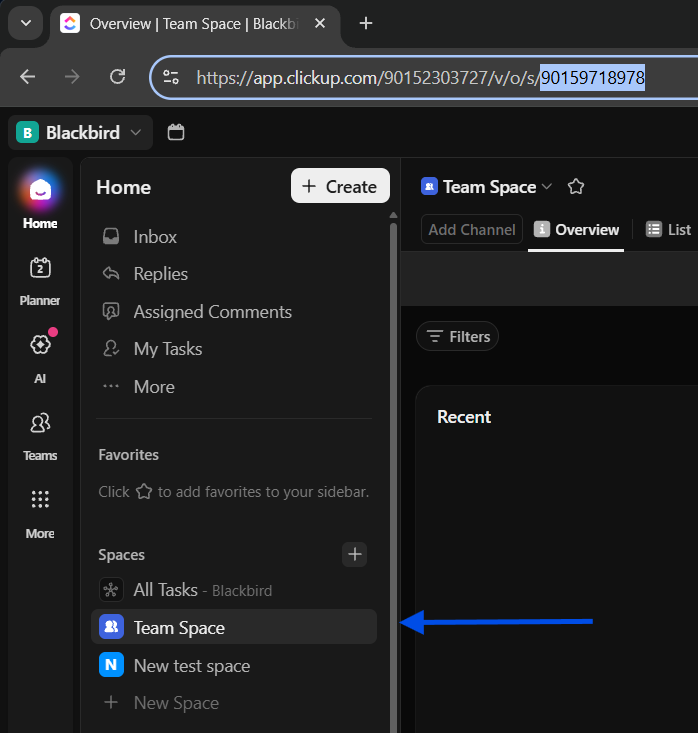Click the Team Space icon in header
698x733 pixels.
pos(429,187)
